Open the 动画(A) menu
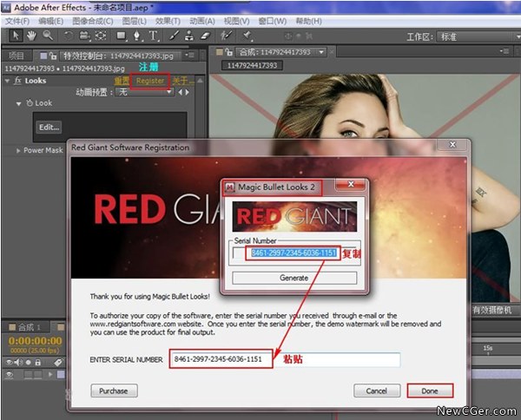The width and height of the screenshot is (521, 420). pyautogui.click(x=202, y=21)
